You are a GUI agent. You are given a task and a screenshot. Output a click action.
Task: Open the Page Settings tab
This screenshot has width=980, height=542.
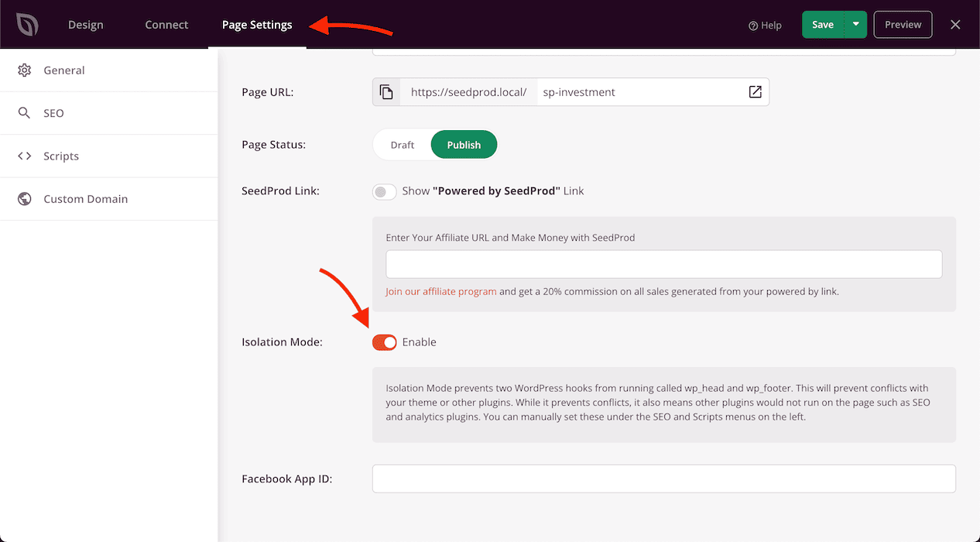257,25
